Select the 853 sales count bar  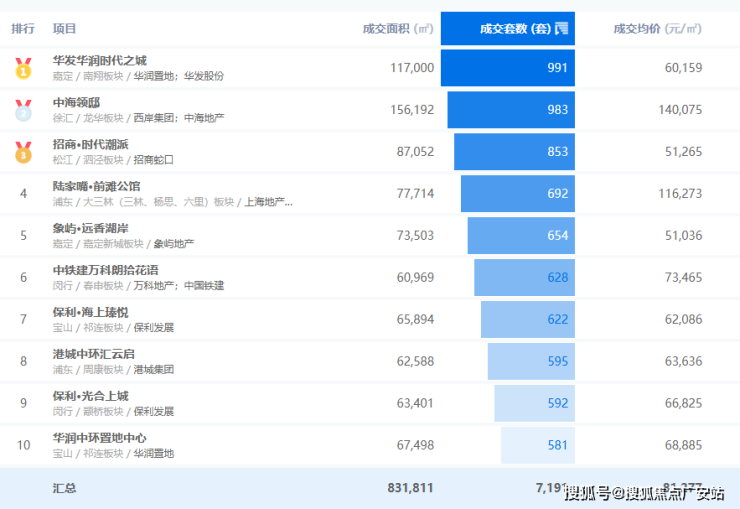pos(514,152)
